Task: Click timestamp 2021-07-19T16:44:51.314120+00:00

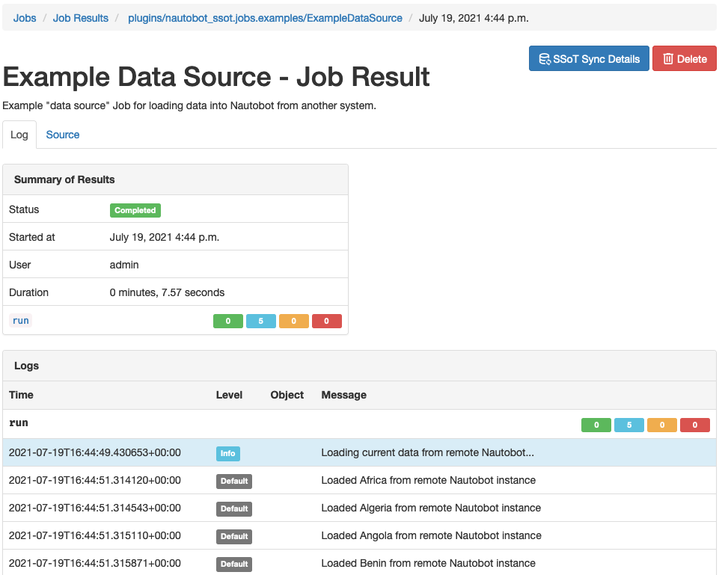Action: [95, 480]
